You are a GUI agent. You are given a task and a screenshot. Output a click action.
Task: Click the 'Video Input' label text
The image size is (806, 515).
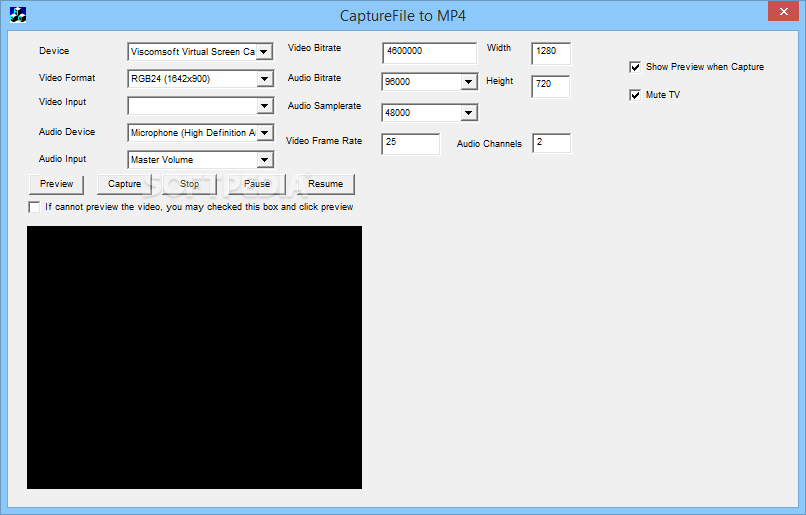[x=62, y=102]
